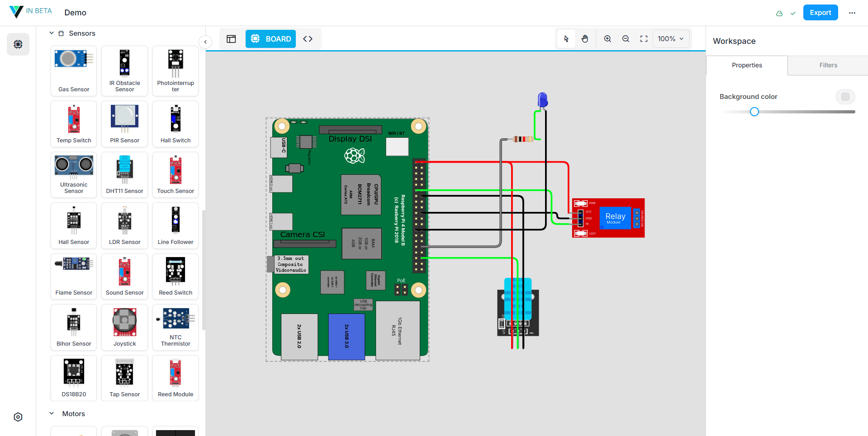Fit board to screen icon
Viewport: 868px width, 436px height.
coord(644,39)
